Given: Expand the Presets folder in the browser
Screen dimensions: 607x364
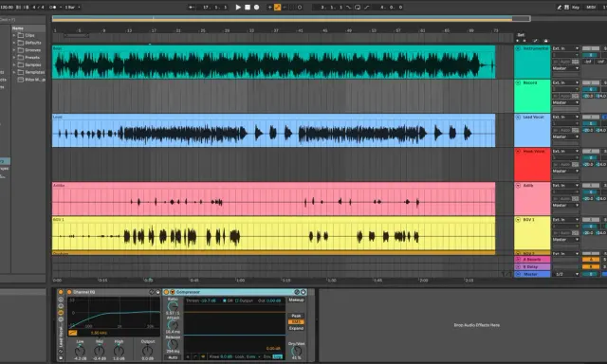Looking at the screenshot, I should [x=14, y=57].
